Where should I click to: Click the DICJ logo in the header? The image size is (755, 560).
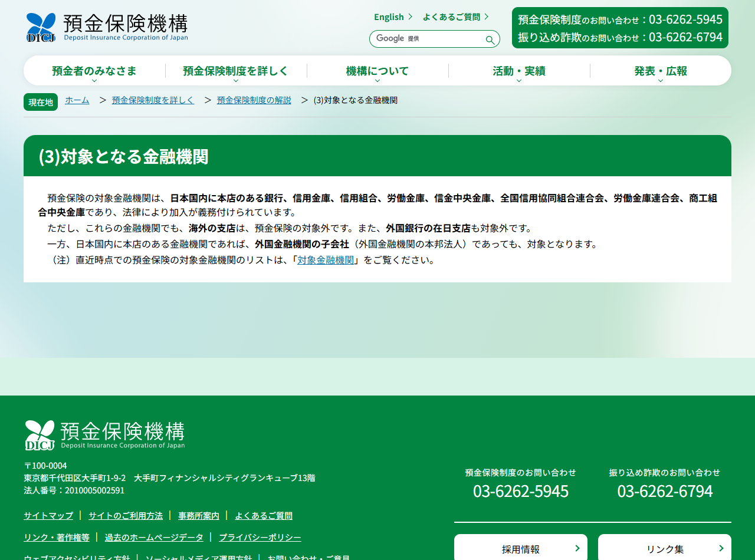click(x=107, y=27)
